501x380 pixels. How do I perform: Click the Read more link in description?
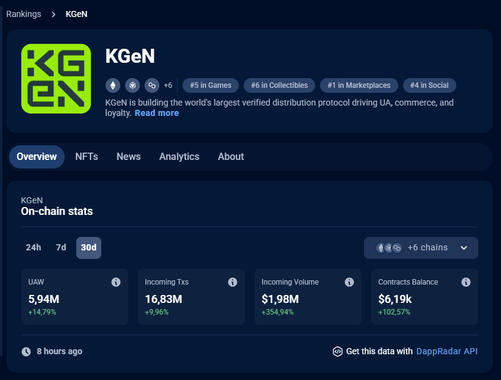coord(157,113)
